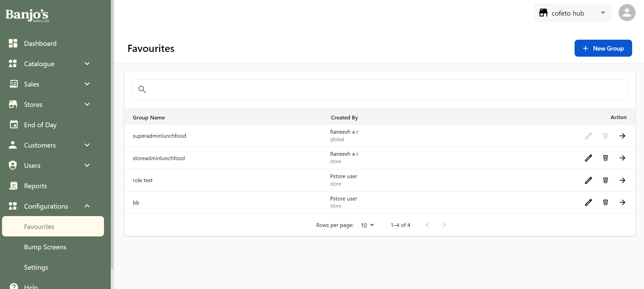
Task: Edit the 'role test' group
Action: [588, 180]
